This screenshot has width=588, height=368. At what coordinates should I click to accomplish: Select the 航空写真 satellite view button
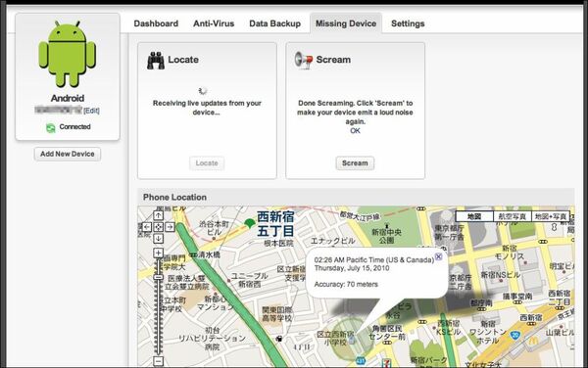[513, 216]
